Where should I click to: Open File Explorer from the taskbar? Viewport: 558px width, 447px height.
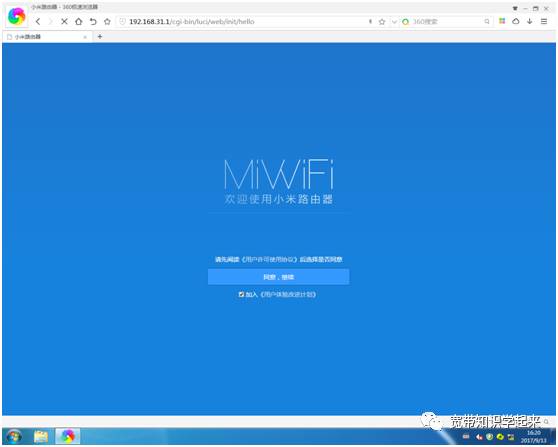coord(41,437)
